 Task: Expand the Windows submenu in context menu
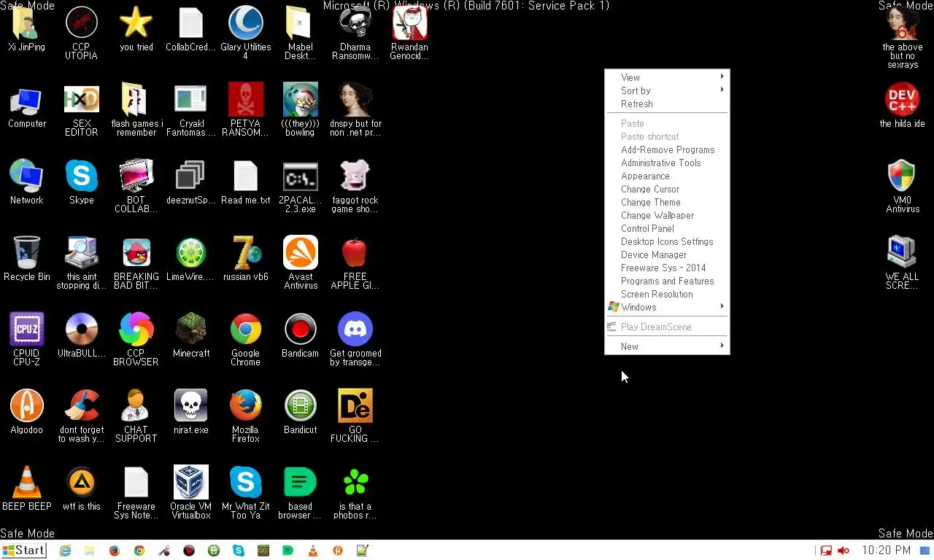pos(667,307)
